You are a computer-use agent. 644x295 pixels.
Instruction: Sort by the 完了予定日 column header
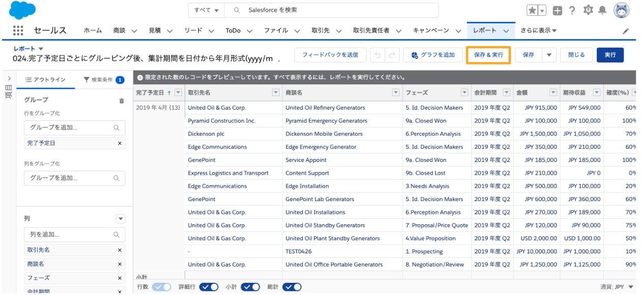pyautogui.click(x=150, y=93)
